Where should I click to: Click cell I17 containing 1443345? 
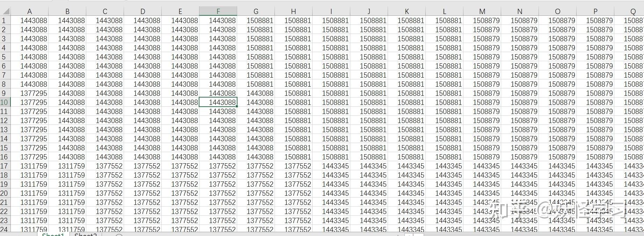(x=331, y=166)
